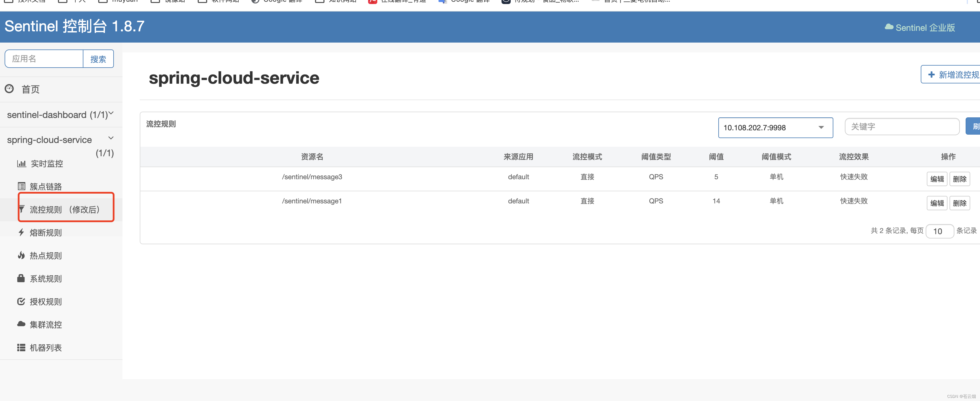Click the flame icon for 热点规则

pos(21,255)
